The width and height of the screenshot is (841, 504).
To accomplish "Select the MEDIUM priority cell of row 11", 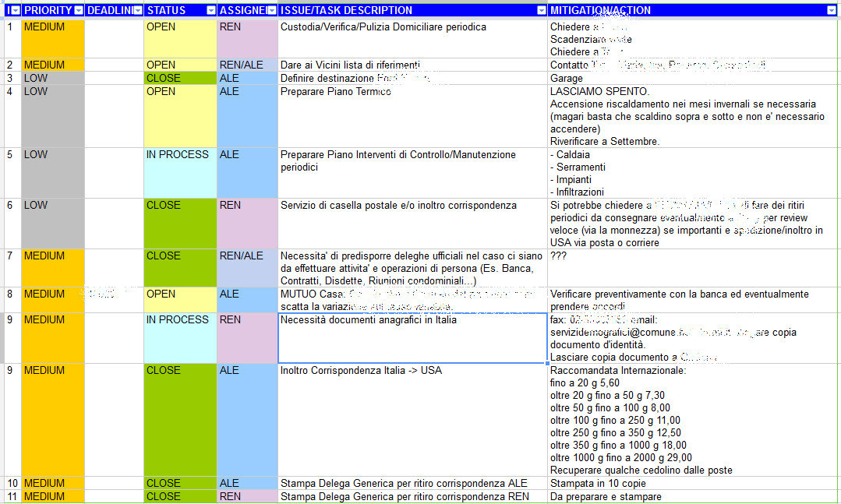I will pos(52,496).
